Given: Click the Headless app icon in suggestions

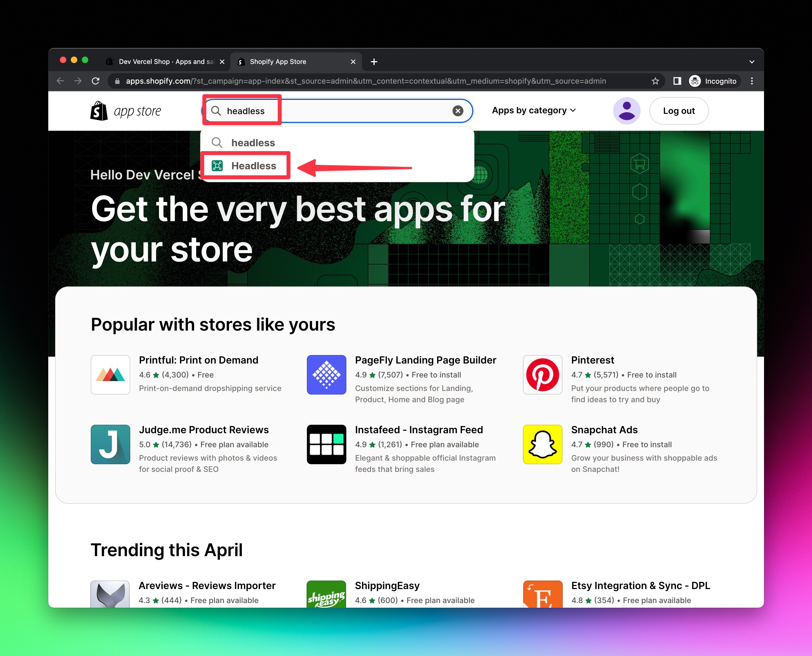Looking at the screenshot, I should click(217, 166).
